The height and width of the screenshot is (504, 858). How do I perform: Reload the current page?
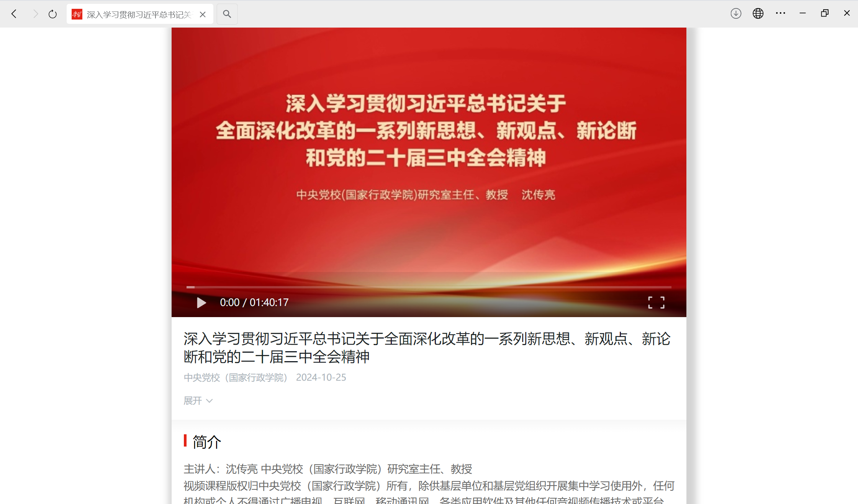coord(52,14)
